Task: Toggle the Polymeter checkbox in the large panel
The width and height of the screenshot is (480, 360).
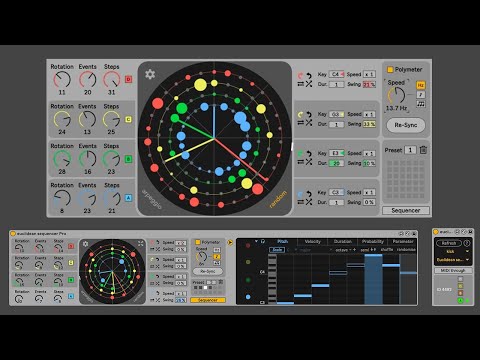Action: [x=390, y=69]
